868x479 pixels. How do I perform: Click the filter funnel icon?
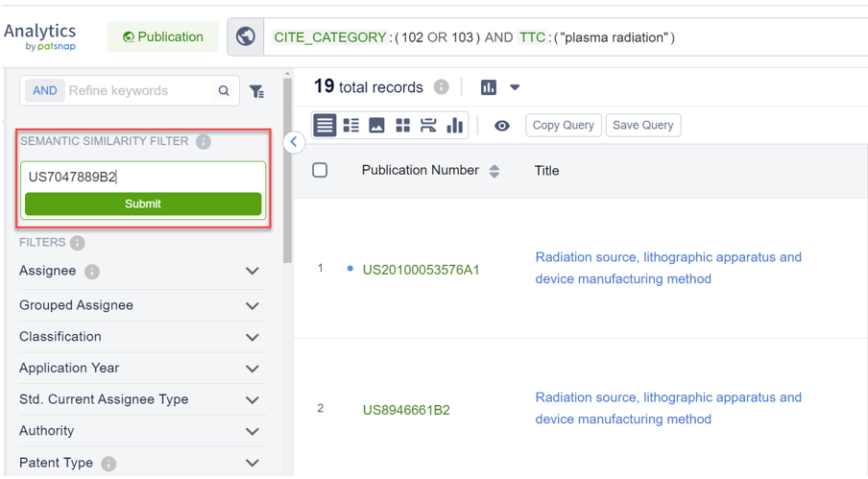tap(256, 91)
